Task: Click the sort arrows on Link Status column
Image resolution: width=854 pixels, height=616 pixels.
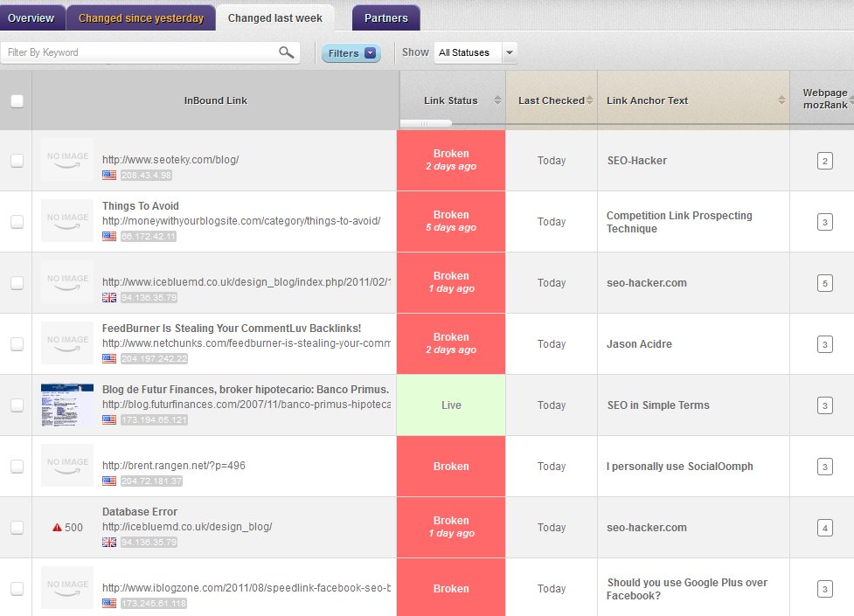Action: [x=497, y=100]
